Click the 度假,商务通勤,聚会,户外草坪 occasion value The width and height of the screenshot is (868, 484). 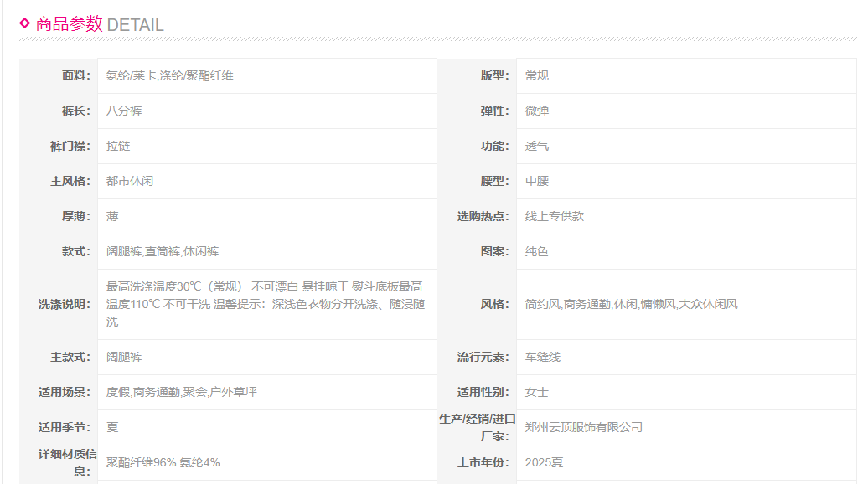(x=181, y=392)
